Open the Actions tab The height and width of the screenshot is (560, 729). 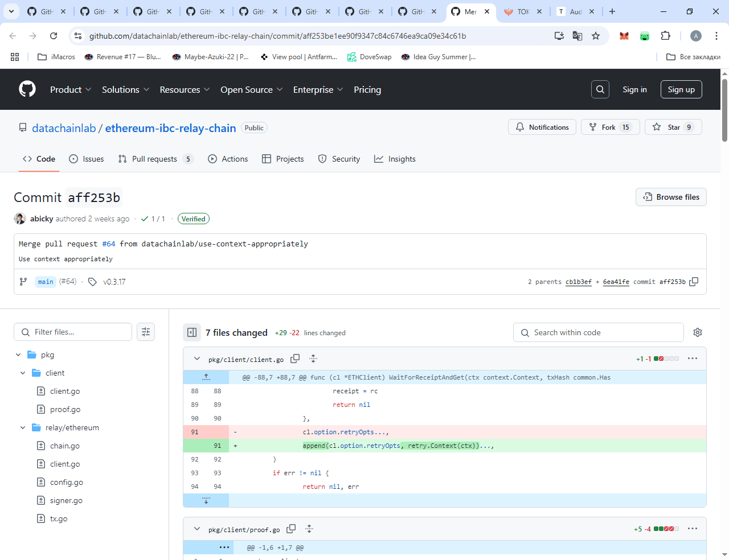[228, 159]
